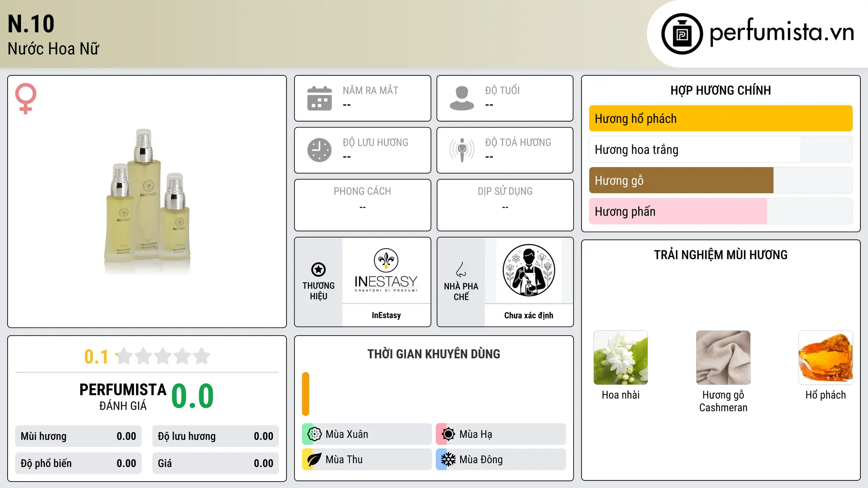Click the clock icon for Độ lưu hương
The height and width of the screenshot is (488, 868).
[x=320, y=150]
